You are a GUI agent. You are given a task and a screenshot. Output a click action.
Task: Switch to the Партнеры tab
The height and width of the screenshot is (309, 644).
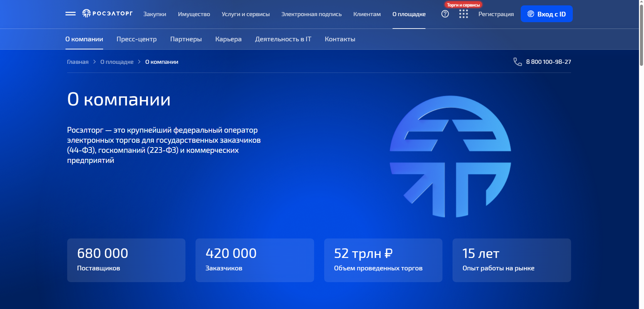point(186,39)
